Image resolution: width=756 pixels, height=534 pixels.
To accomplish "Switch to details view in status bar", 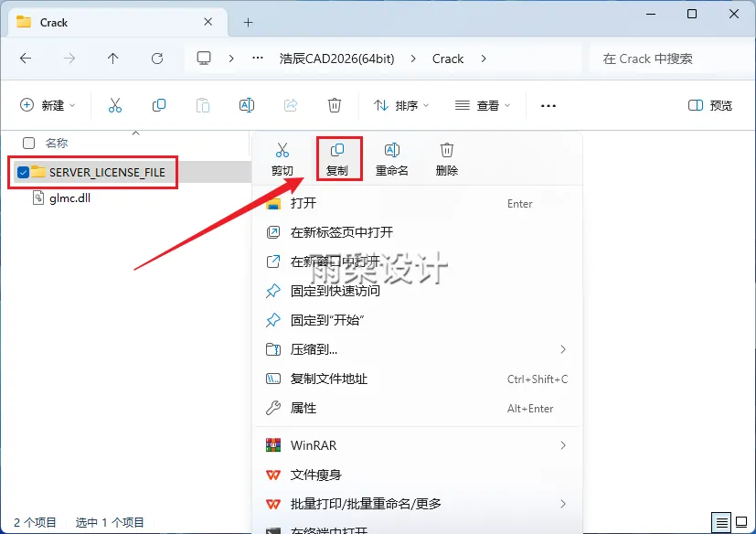I will [722, 522].
